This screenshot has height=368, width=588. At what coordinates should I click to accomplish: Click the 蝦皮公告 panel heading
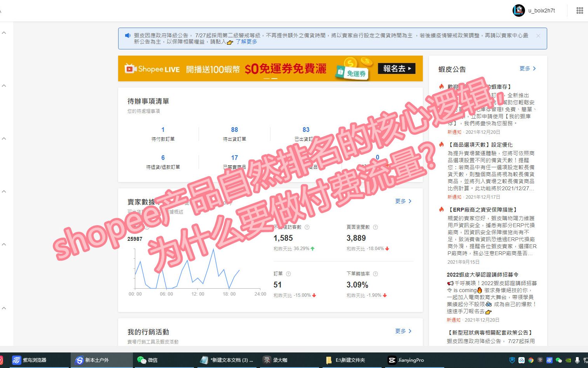point(452,69)
